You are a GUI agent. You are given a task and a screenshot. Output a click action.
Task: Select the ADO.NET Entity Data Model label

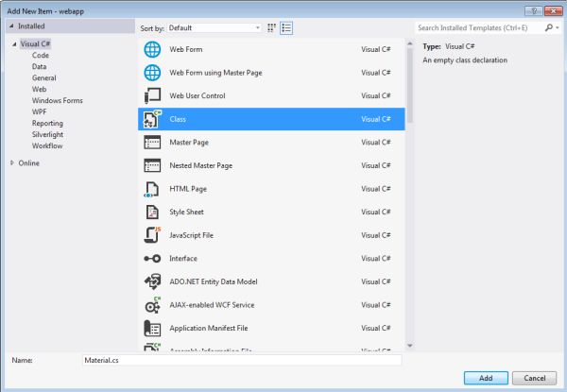pyautogui.click(x=214, y=281)
